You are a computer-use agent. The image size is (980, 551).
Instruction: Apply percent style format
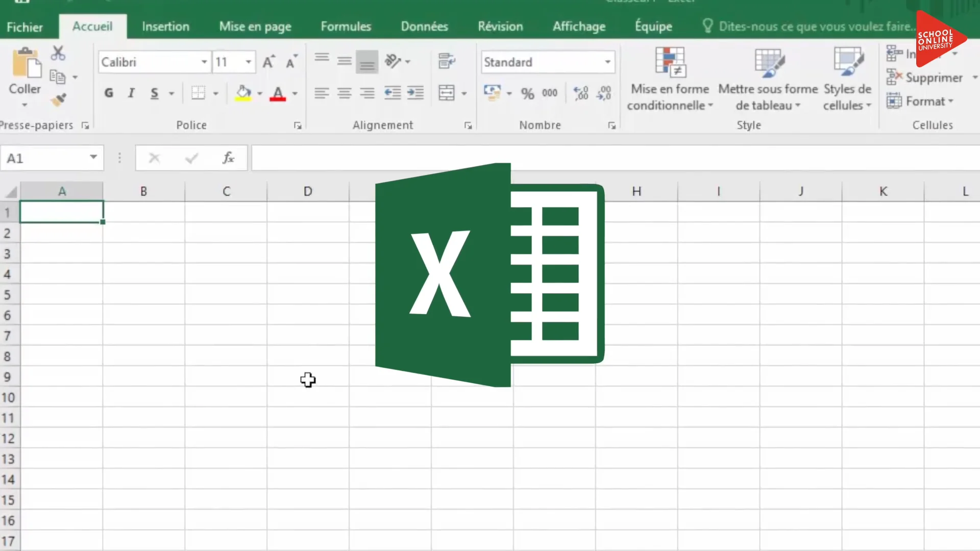pos(527,93)
